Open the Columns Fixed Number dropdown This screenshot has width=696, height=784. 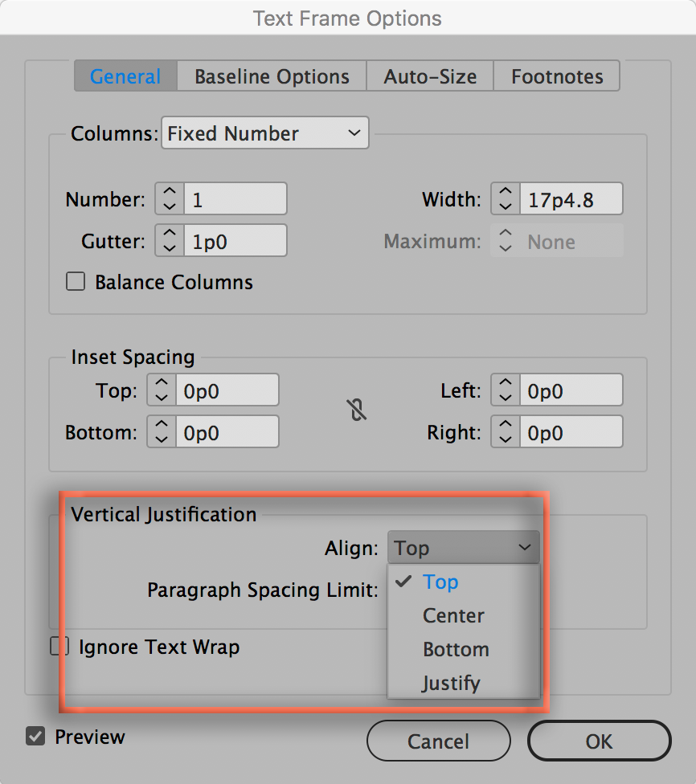click(264, 133)
